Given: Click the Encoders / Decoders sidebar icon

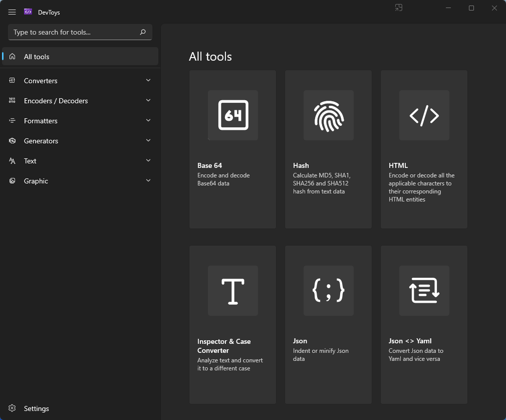Looking at the screenshot, I should tap(12, 100).
